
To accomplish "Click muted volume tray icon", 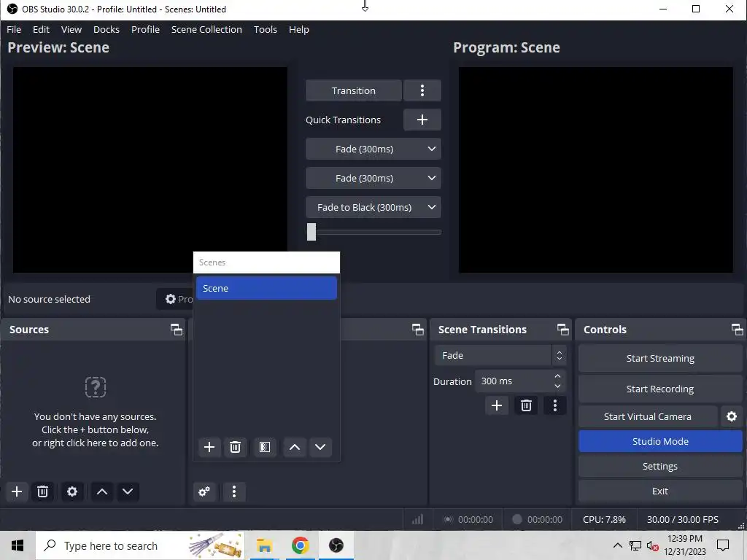I will point(653,545).
